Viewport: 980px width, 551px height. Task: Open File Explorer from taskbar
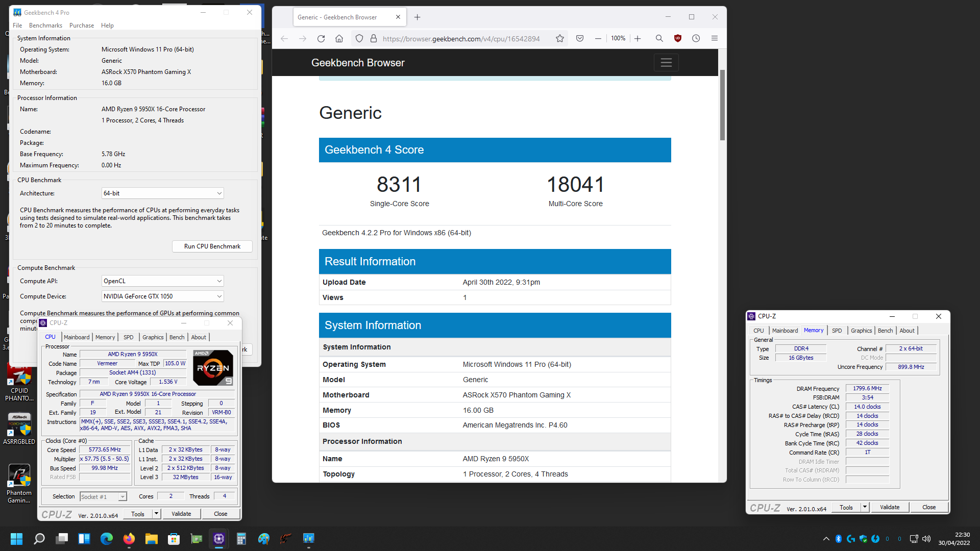(152, 539)
